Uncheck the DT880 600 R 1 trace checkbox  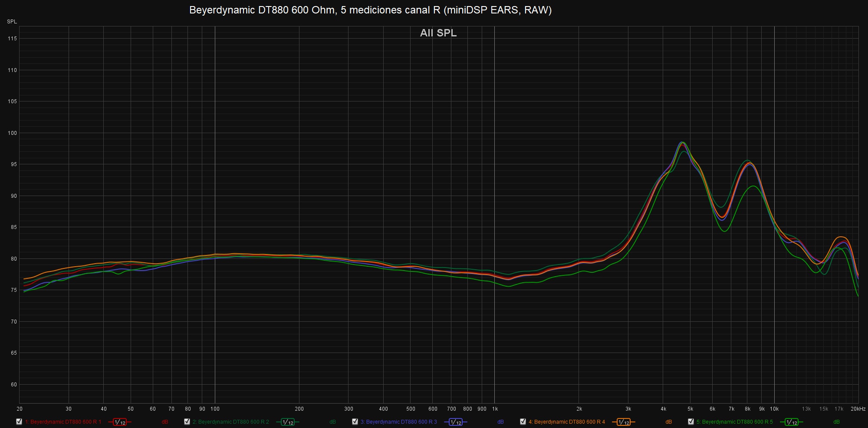click(x=19, y=421)
